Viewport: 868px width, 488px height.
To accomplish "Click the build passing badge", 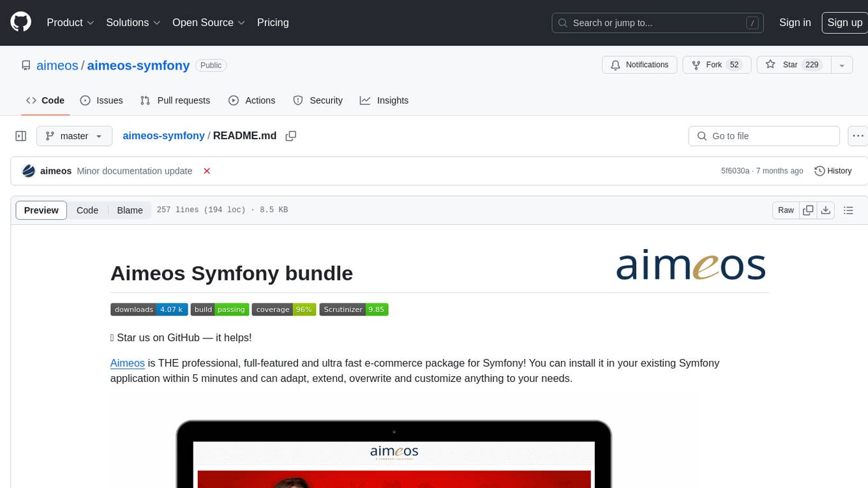I will coord(220,309).
